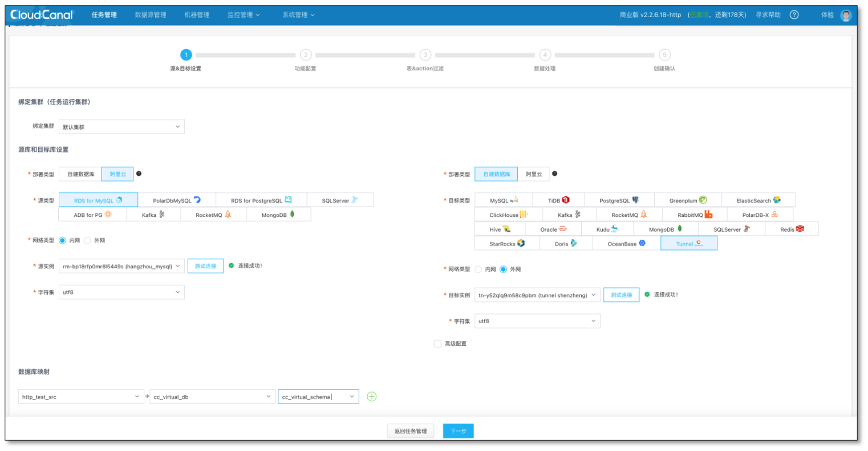Select ClickHouse as the target type
This screenshot has width=868, height=451.
509,215
